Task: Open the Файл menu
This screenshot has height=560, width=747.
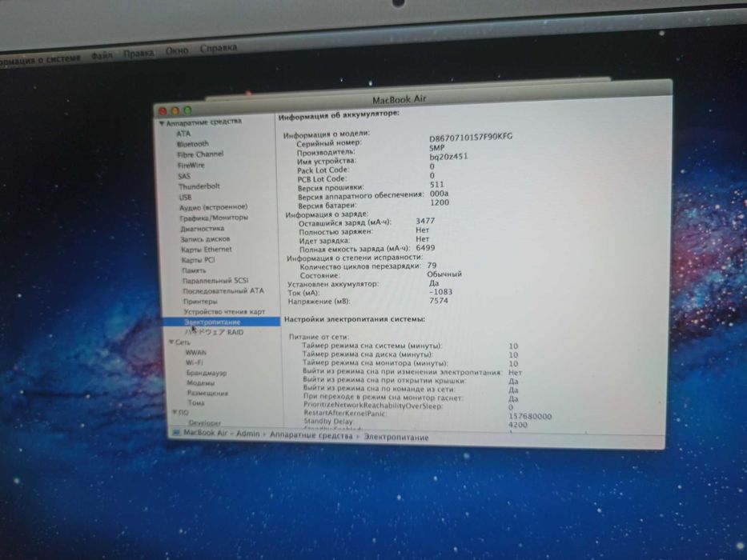Action: (x=102, y=55)
